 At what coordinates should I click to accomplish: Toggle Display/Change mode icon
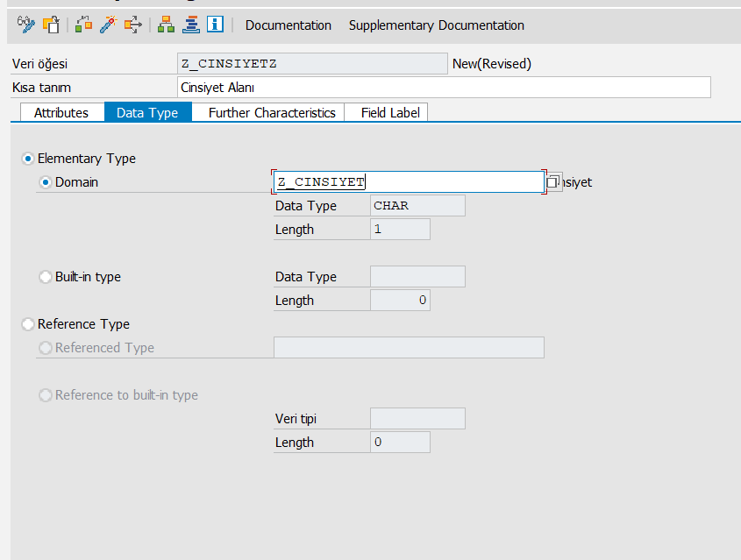coord(25,25)
